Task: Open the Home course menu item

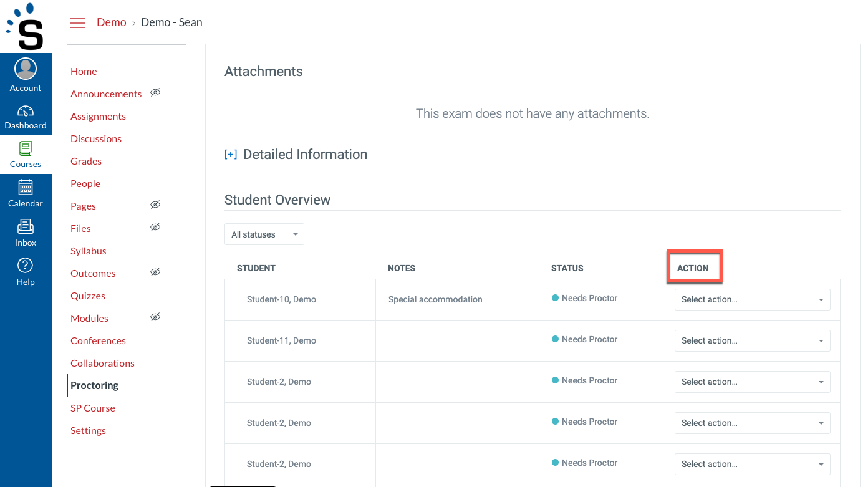Action: [84, 72]
